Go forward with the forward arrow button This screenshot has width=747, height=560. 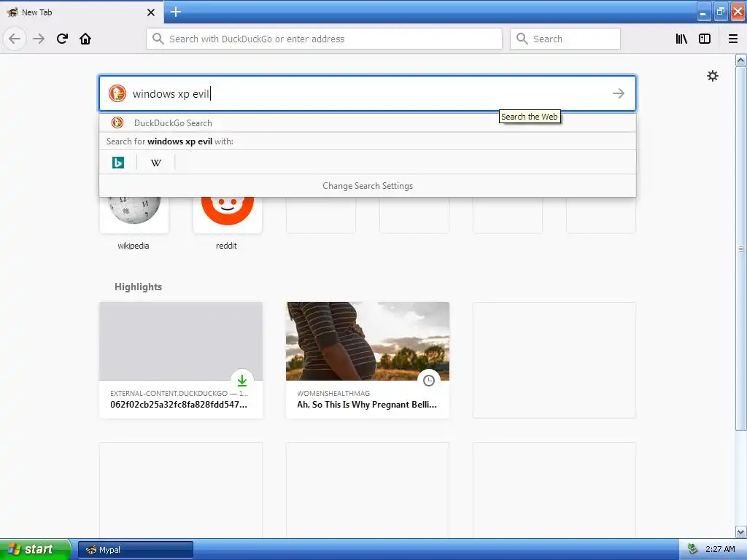39,39
